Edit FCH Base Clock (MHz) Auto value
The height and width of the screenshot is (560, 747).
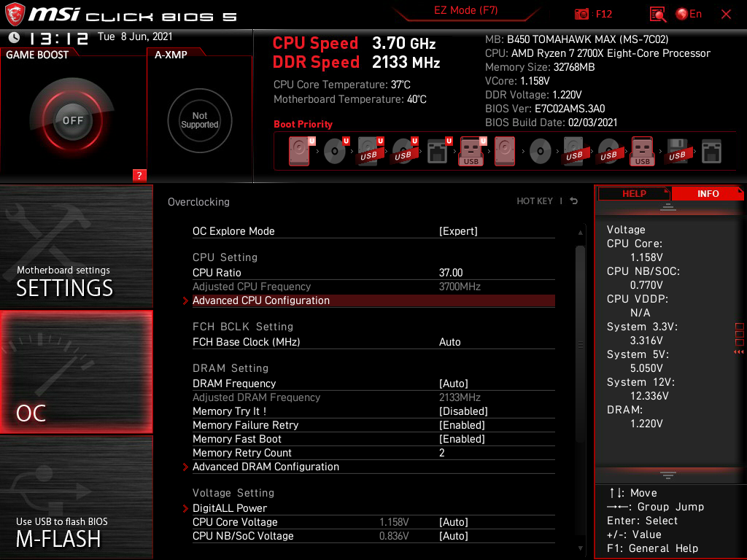(373, 342)
